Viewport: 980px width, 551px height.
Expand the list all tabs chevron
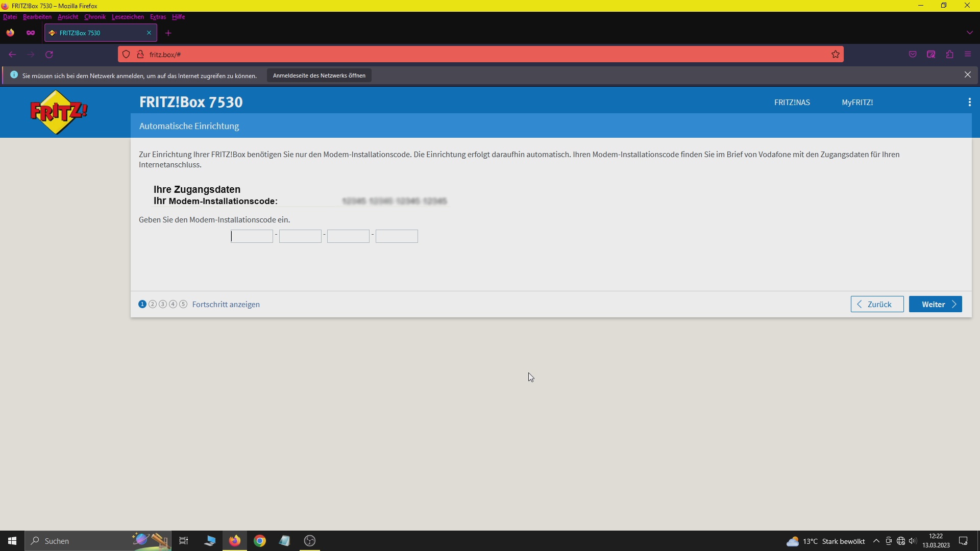969,33
